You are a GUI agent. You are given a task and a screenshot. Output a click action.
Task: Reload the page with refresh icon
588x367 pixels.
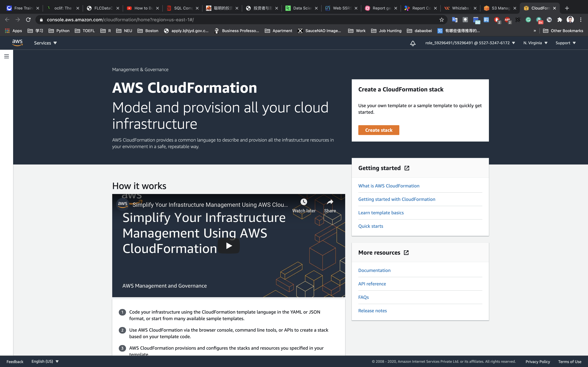[28, 20]
